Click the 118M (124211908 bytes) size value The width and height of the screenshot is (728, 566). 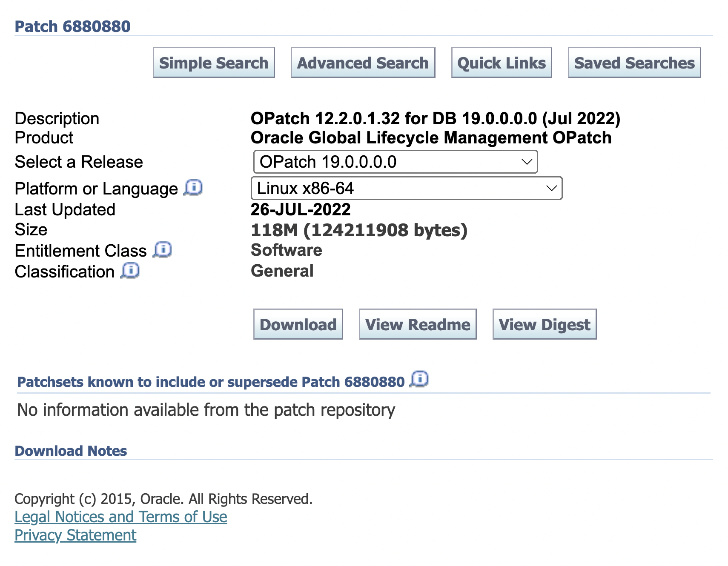tap(359, 230)
